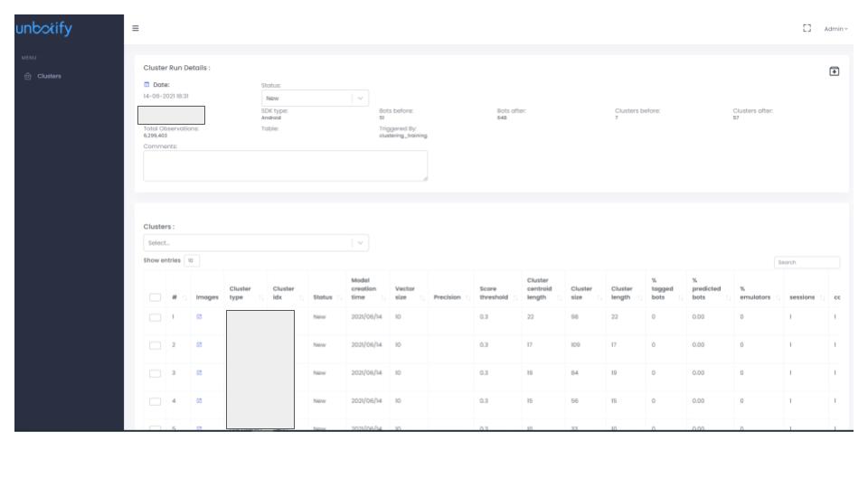Open the images link icon for row 4
Image resolution: width=868 pixels, height=488 pixels.
pos(199,400)
